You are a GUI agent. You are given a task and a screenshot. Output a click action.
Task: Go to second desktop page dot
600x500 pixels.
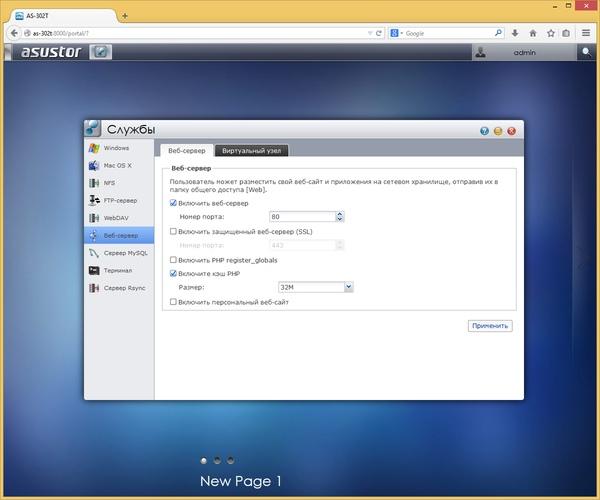217,461
